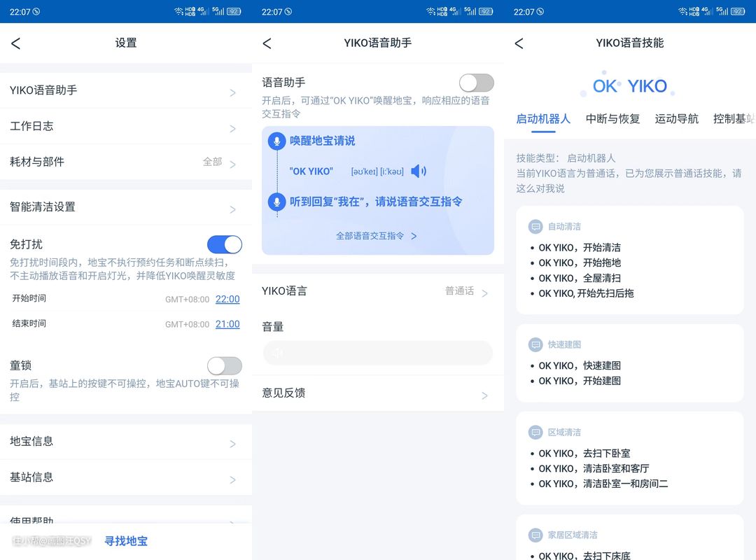Disable the 免打扰 switch

click(x=224, y=244)
